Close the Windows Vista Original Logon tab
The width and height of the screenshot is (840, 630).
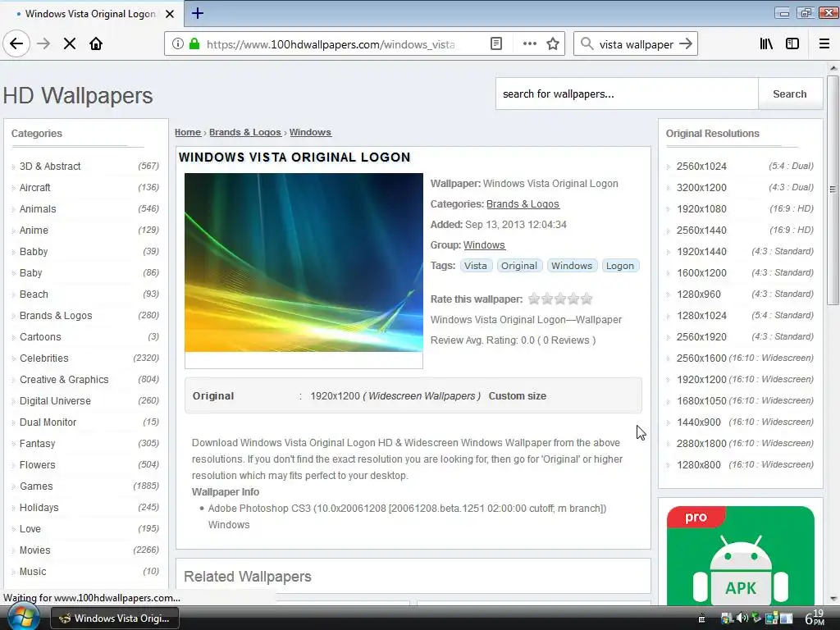[x=170, y=14]
